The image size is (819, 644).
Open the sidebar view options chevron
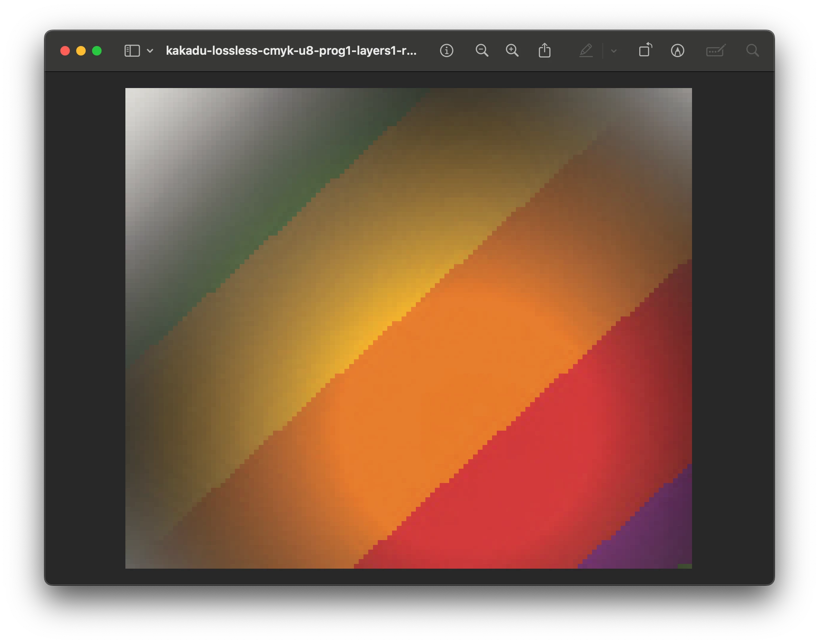[x=150, y=51]
